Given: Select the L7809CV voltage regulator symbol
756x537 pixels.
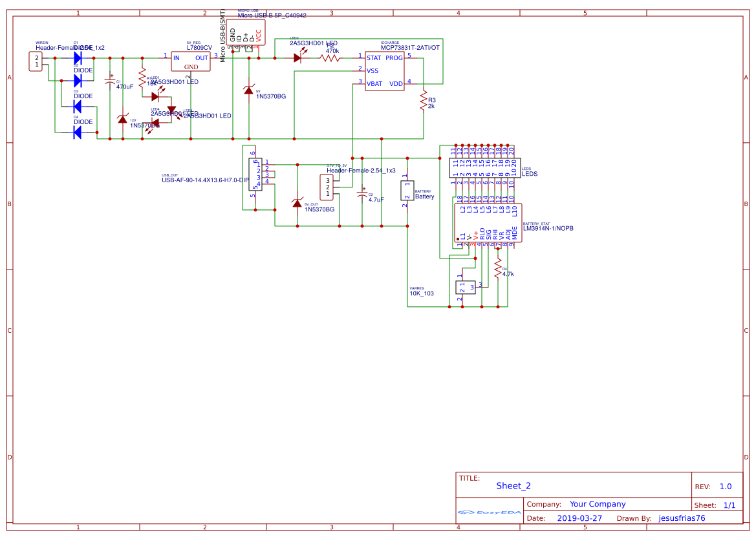Looking at the screenshot, I should click(190, 62).
